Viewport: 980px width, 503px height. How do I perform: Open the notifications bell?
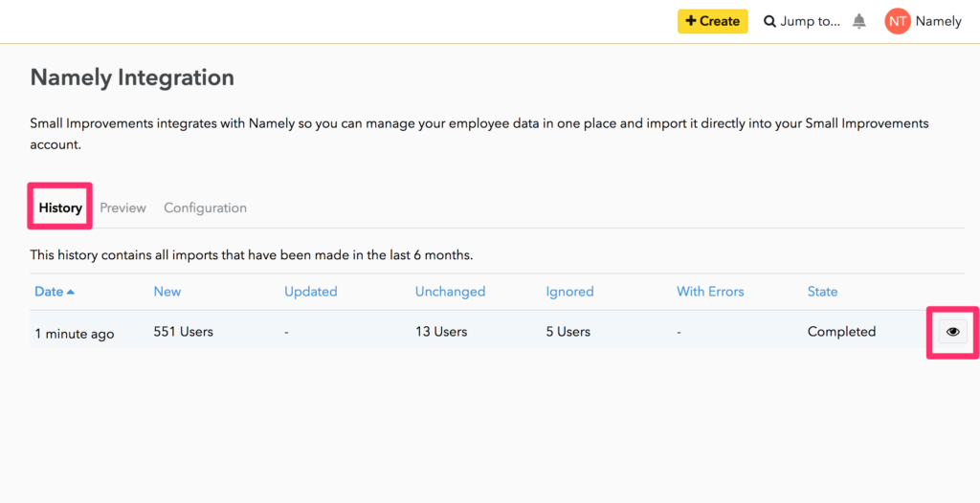click(859, 21)
